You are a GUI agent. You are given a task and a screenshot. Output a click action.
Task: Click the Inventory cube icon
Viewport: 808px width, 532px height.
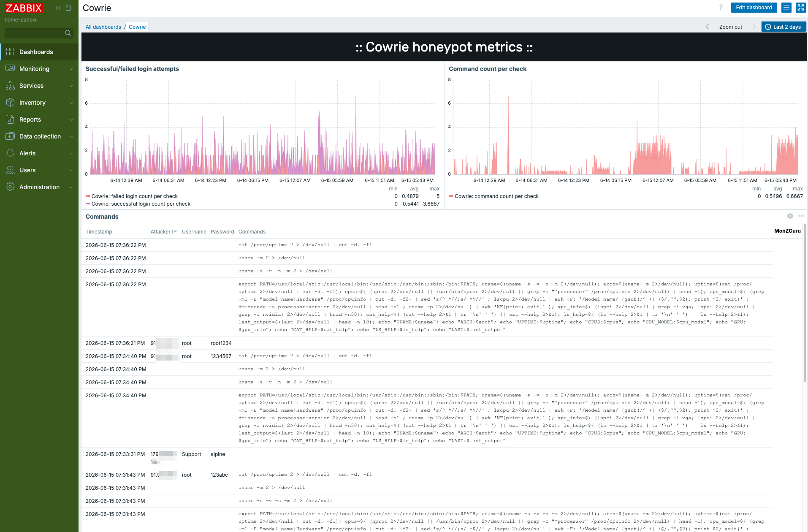click(10, 102)
